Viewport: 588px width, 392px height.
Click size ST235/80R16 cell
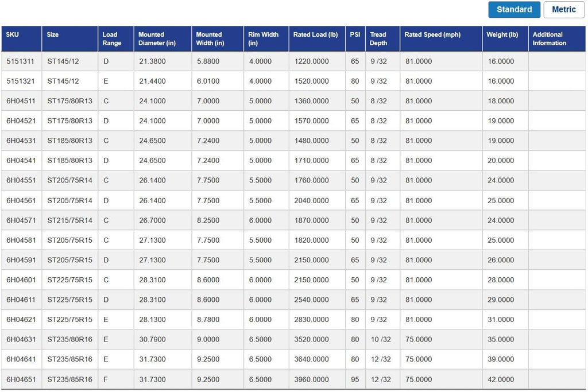coord(69,340)
